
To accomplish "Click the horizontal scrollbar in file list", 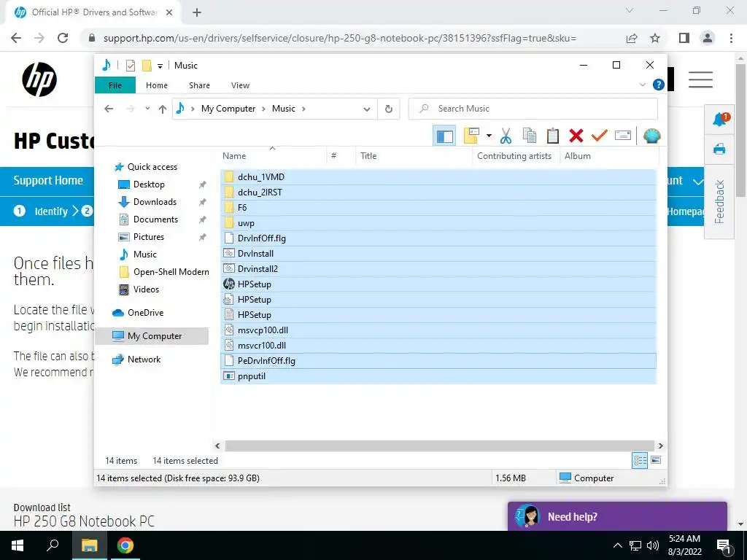I will [438, 446].
